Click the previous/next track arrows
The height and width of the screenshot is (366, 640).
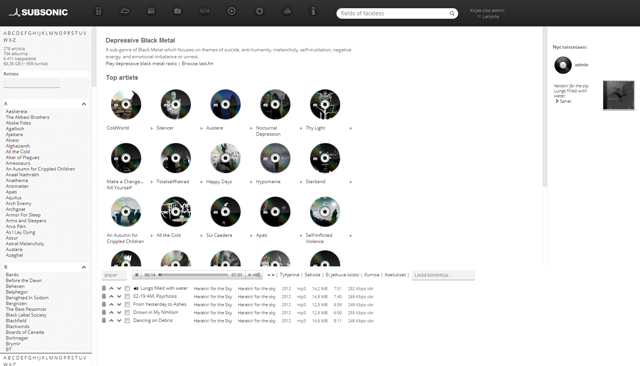[x=271, y=275]
